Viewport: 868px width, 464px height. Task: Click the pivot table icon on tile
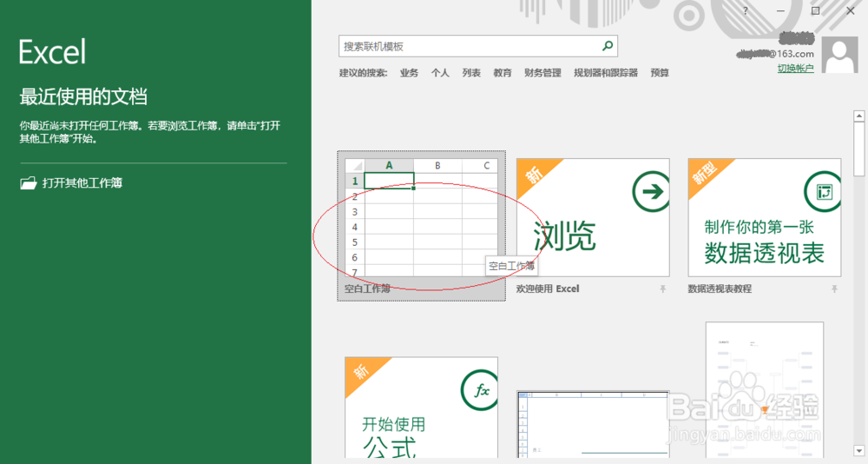click(x=823, y=192)
